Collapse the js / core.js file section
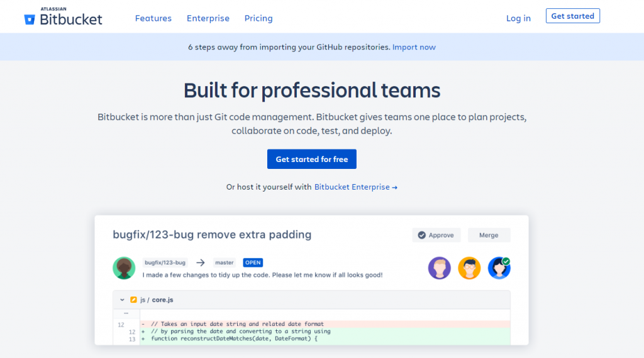This screenshot has width=644, height=358. pos(122,300)
